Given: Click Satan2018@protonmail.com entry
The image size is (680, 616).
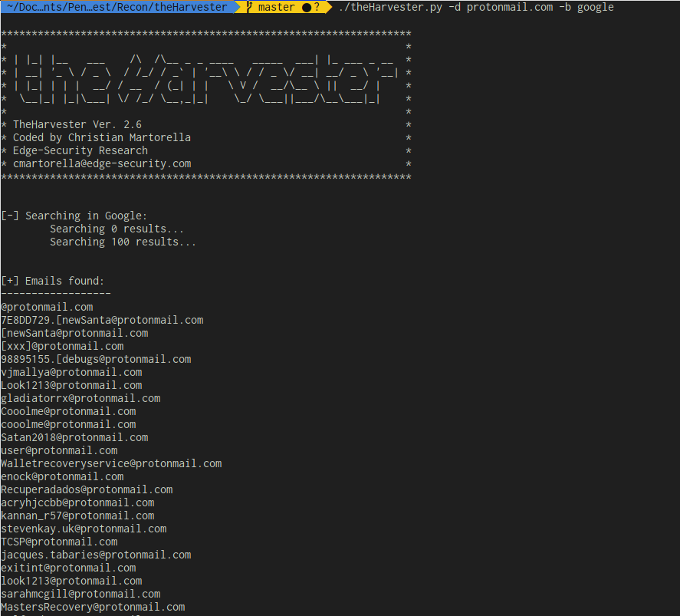Looking at the screenshot, I should click(x=74, y=437).
